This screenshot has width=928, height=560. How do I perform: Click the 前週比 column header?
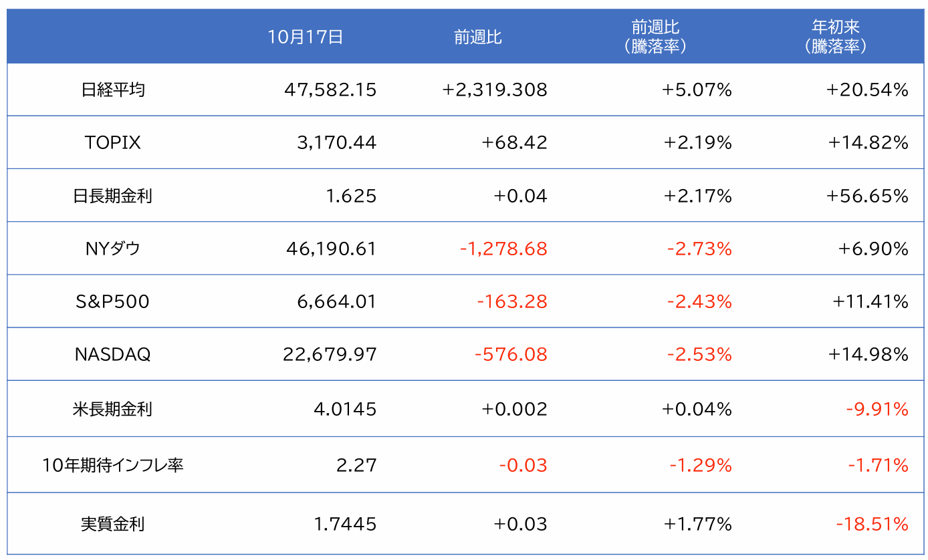pyautogui.click(x=477, y=37)
